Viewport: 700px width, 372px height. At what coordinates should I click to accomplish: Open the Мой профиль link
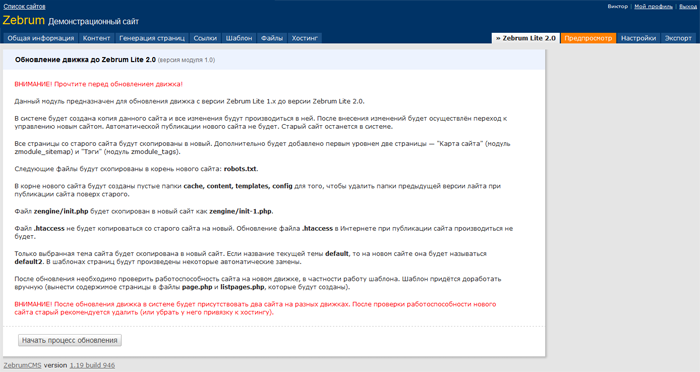(x=654, y=7)
